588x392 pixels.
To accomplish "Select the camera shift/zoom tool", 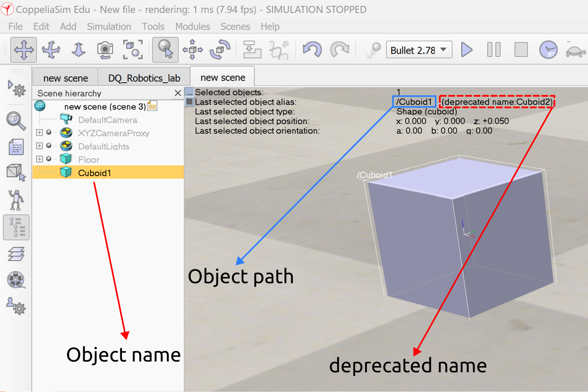I will click(78, 50).
